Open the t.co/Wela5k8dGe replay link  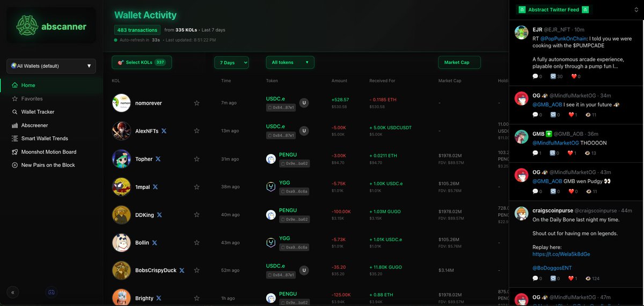(x=561, y=254)
